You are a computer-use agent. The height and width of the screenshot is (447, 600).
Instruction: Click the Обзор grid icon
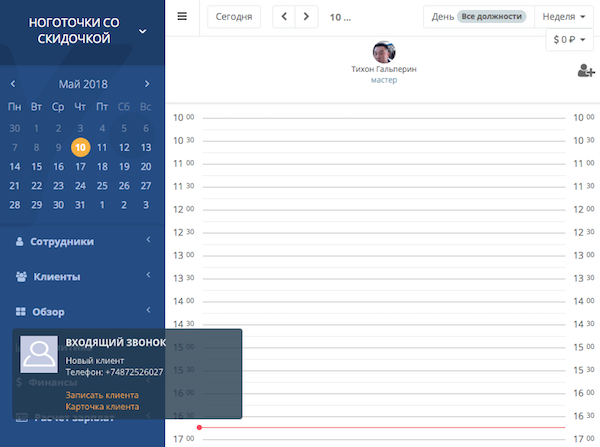[20, 312]
